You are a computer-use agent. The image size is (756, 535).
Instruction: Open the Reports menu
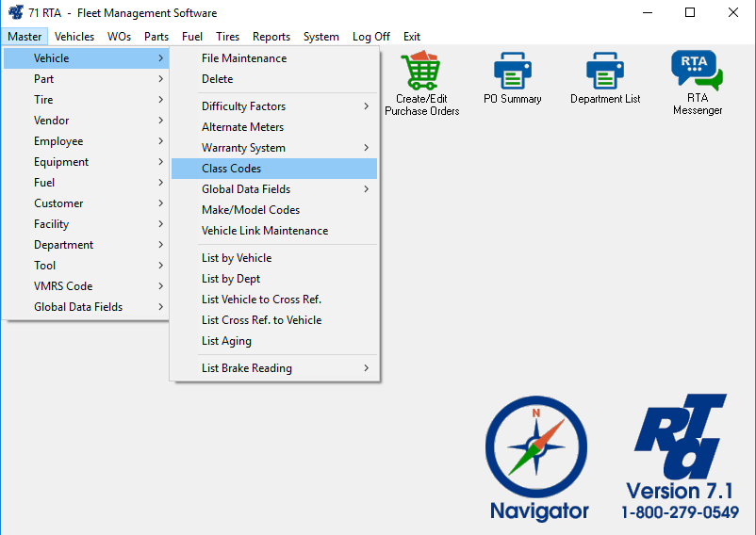coord(271,37)
